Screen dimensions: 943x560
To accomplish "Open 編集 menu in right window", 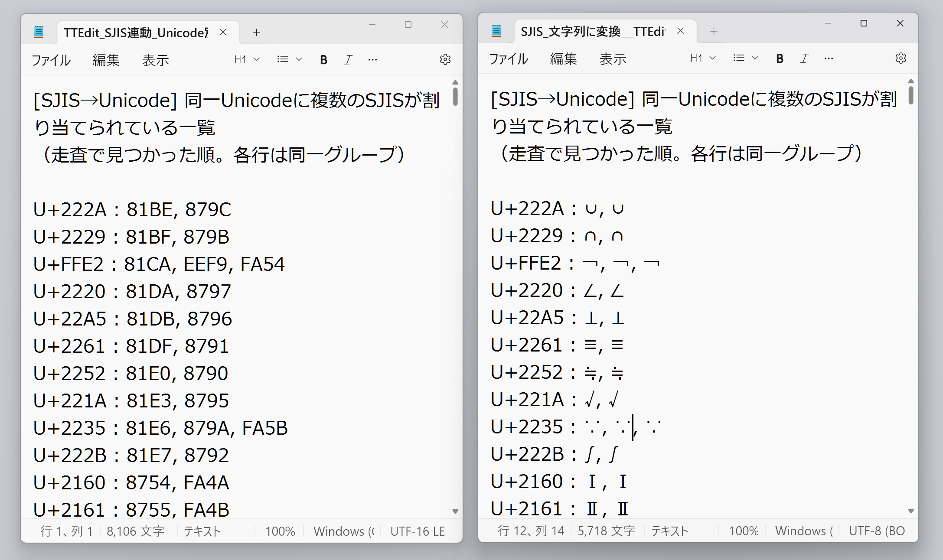I will point(563,59).
